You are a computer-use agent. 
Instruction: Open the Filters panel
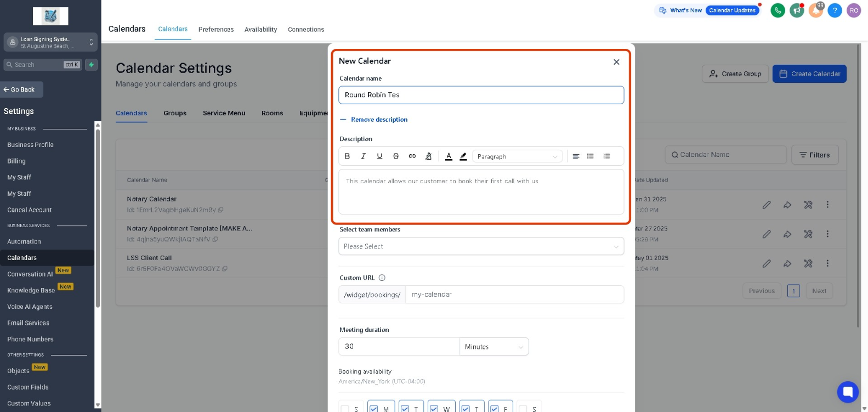[x=815, y=155]
